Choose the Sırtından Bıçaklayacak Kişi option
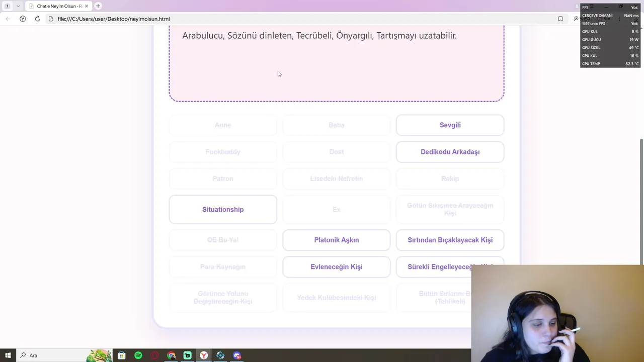 [x=450, y=240]
